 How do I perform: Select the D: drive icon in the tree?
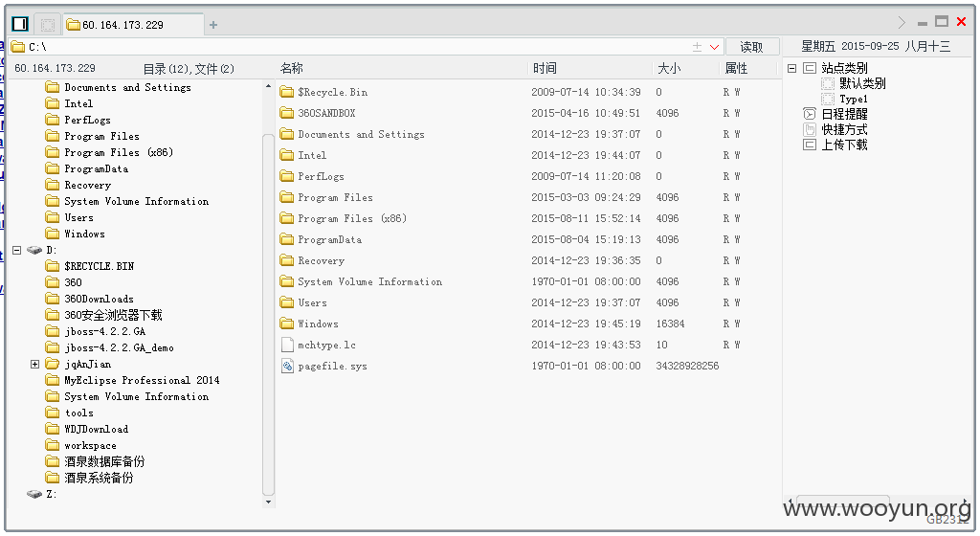click(x=35, y=250)
